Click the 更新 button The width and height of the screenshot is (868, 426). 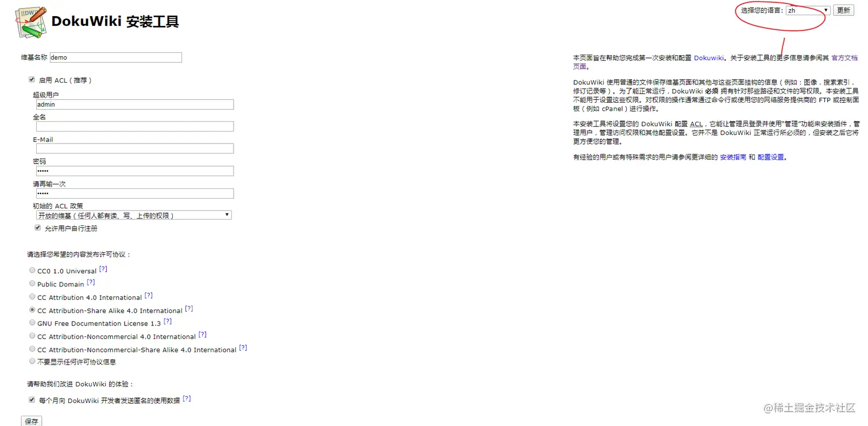[x=843, y=10]
